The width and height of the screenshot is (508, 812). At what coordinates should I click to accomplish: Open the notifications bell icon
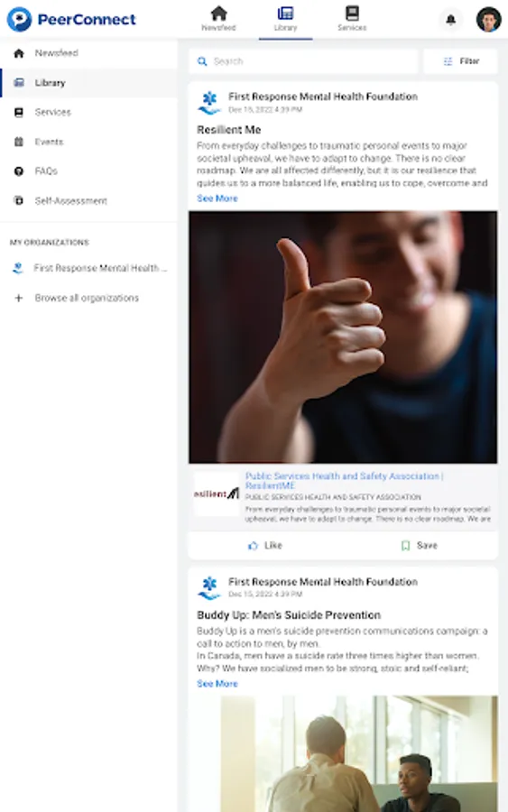point(451,20)
